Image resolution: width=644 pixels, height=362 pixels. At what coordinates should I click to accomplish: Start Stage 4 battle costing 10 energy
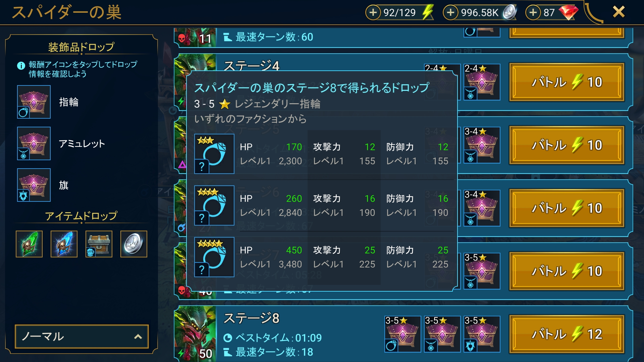click(x=567, y=82)
